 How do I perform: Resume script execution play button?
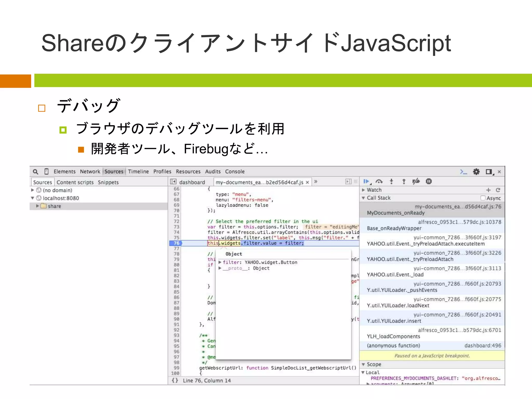point(367,182)
